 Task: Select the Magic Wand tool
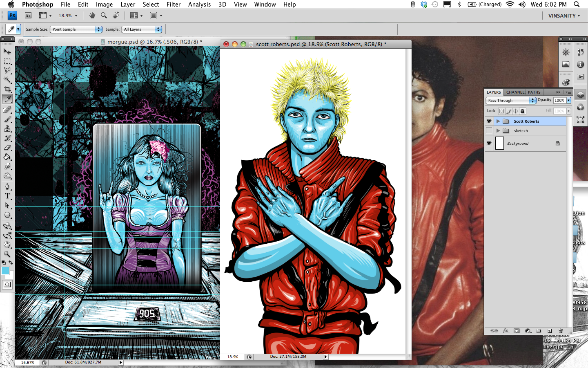pos(7,80)
